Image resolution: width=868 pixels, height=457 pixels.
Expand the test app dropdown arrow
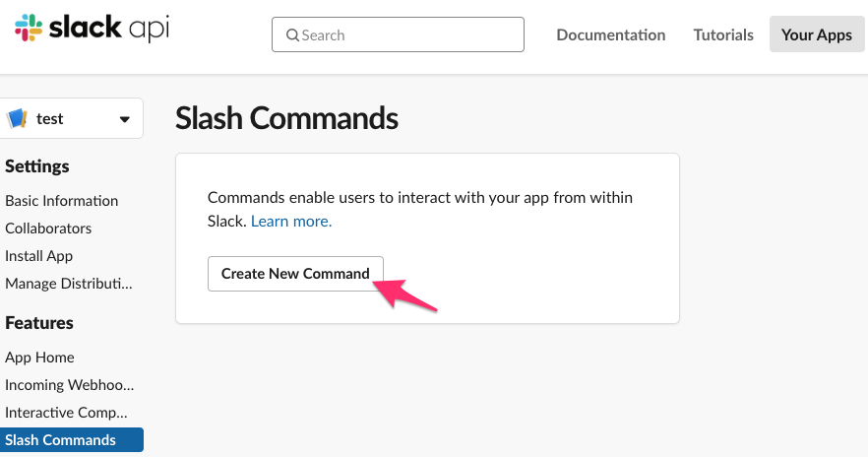pos(125,119)
